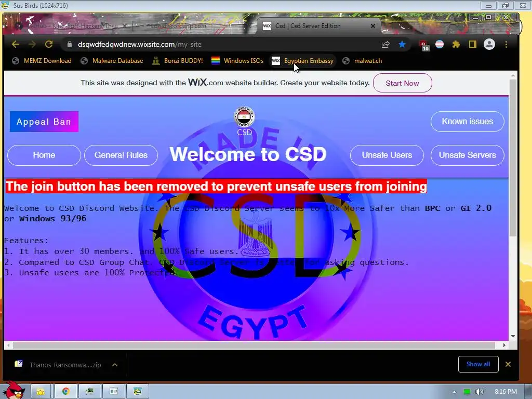Click Show all downloads
532x399 pixels.
[478, 364]
